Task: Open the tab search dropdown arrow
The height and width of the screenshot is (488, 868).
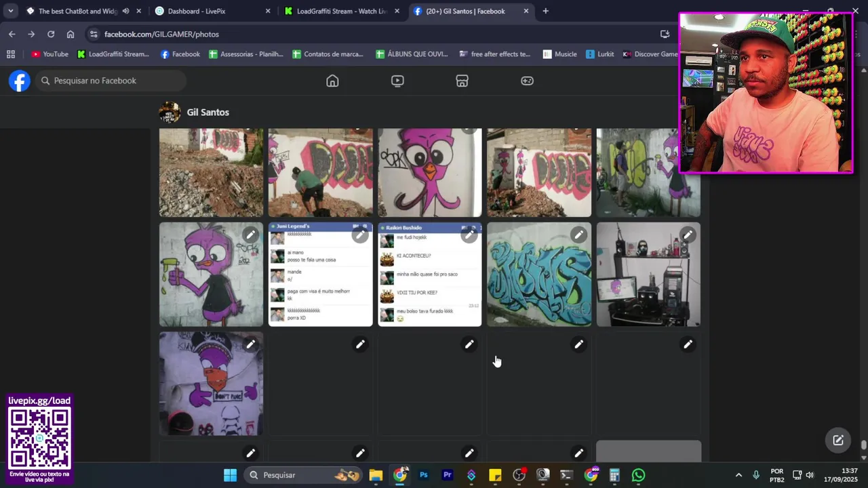Action: coord(10,11)
